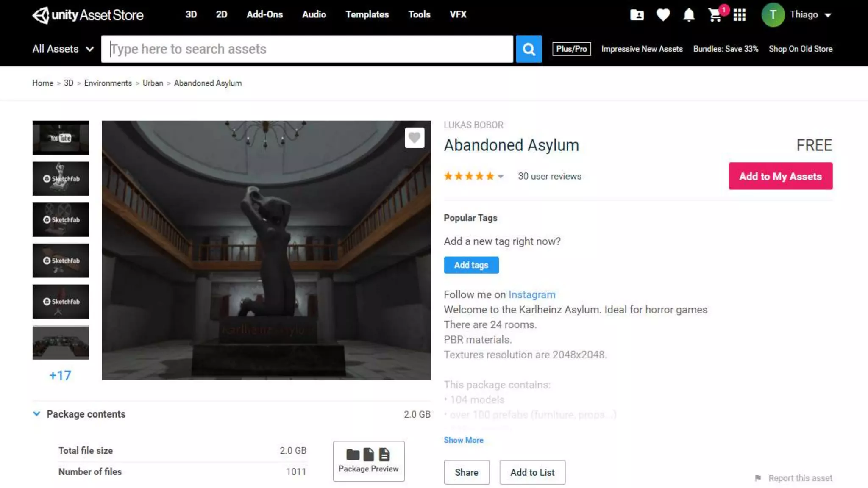Open the VFX menu

(458, 14)
